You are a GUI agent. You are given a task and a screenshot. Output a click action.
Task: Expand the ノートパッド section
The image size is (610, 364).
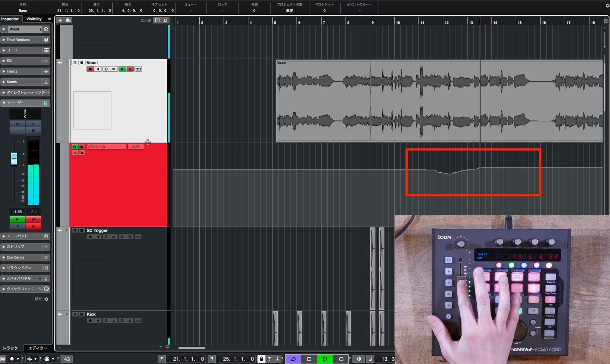pos(4,236)
